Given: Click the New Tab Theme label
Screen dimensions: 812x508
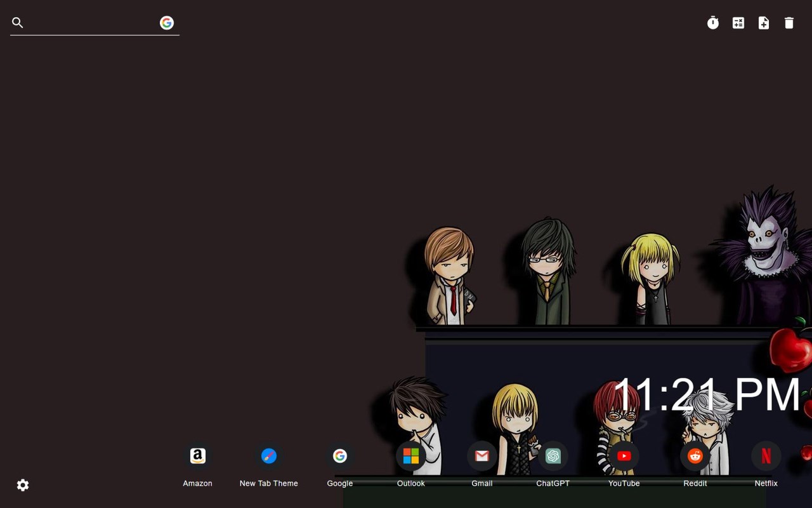Looking at the screenshot, I should coord(269,483).
